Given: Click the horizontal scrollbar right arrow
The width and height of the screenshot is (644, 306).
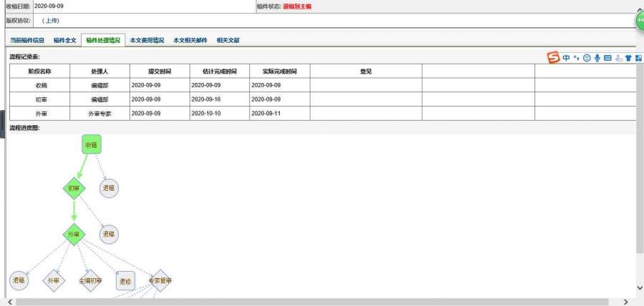Looking at the screenshot, I should [x=626, y=302].
